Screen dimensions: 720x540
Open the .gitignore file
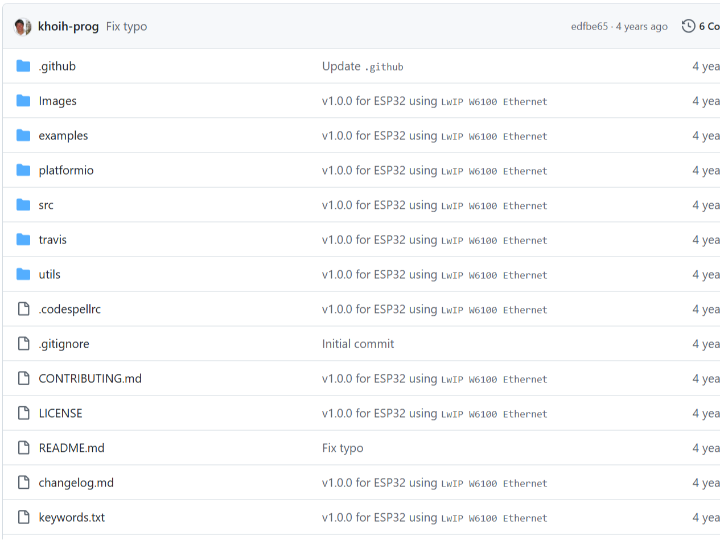pos(64,344)
